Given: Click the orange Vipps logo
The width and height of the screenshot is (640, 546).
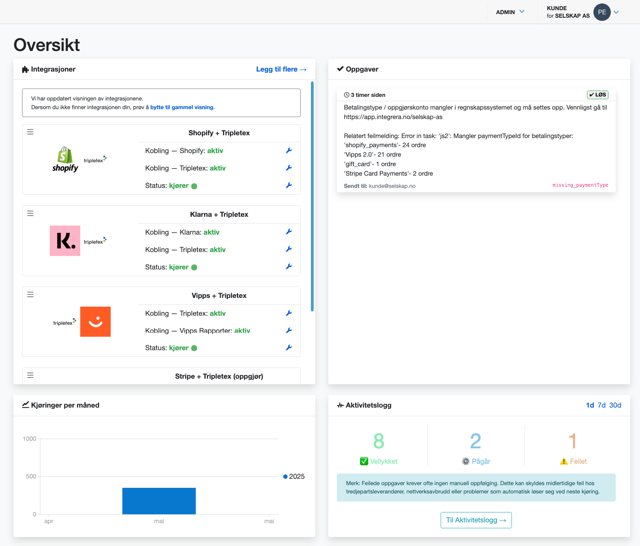Looking at the screenshot, I should click(95, 322).
